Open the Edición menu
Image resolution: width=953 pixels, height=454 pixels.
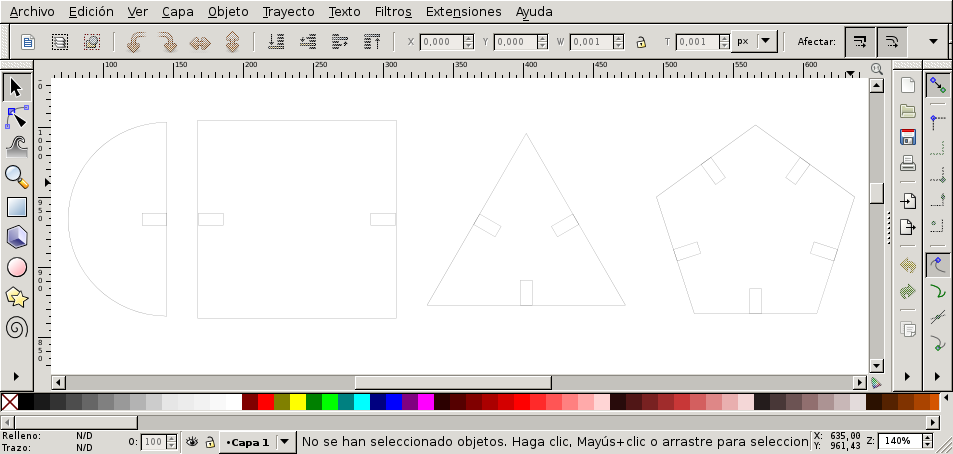(x=91, y=12)
